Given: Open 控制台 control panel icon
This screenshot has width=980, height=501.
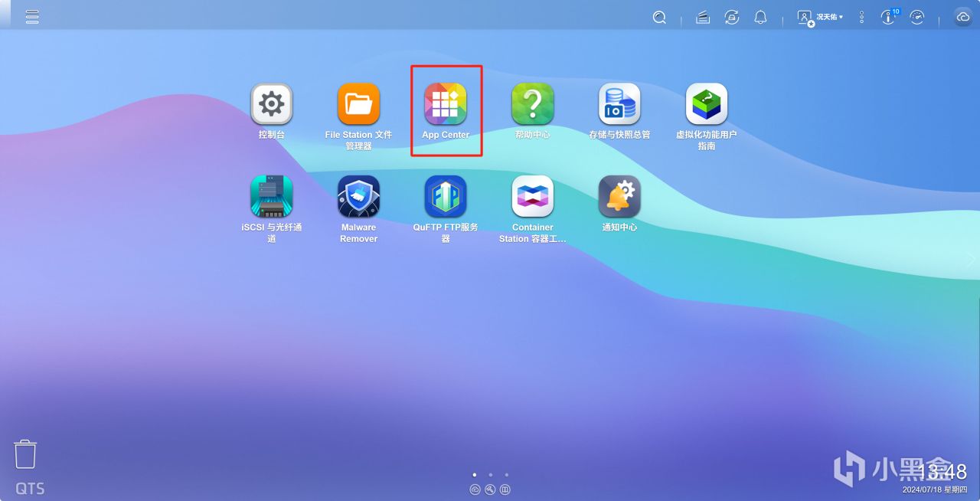Looking at the screenshot, I should [272, 103].
